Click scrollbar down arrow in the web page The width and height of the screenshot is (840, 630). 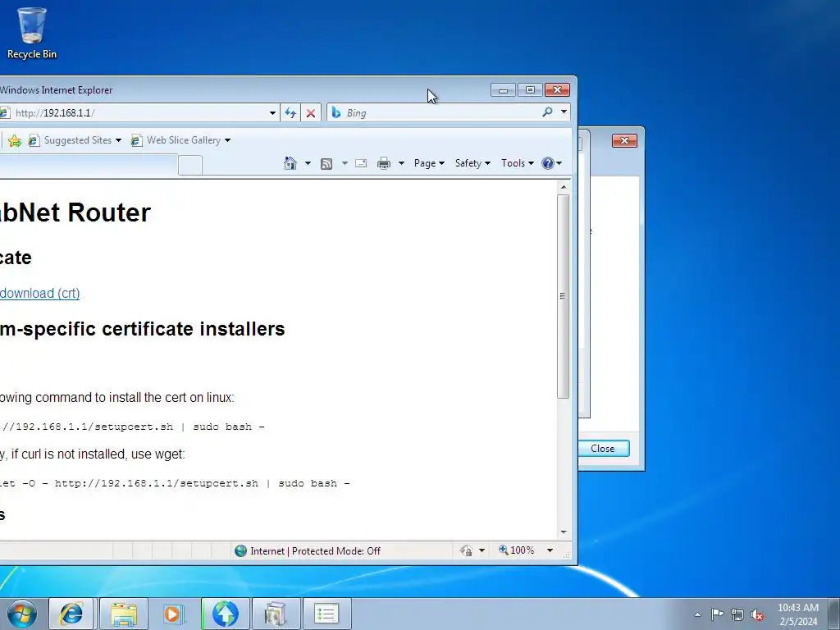pos(563,532)
